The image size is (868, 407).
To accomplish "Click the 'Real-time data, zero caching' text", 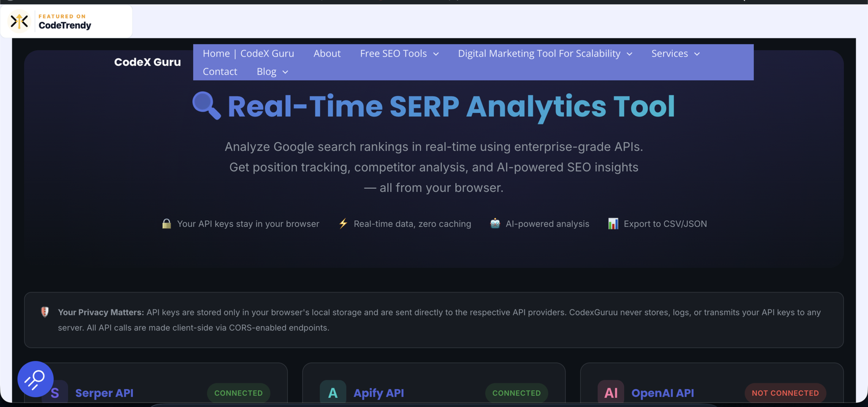I will click(412, 224).
